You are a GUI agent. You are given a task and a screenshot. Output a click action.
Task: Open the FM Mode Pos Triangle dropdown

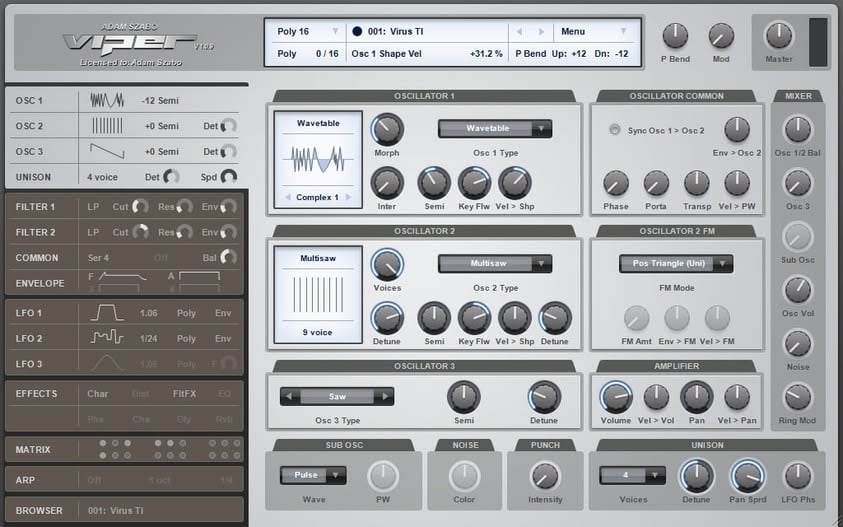676,264
